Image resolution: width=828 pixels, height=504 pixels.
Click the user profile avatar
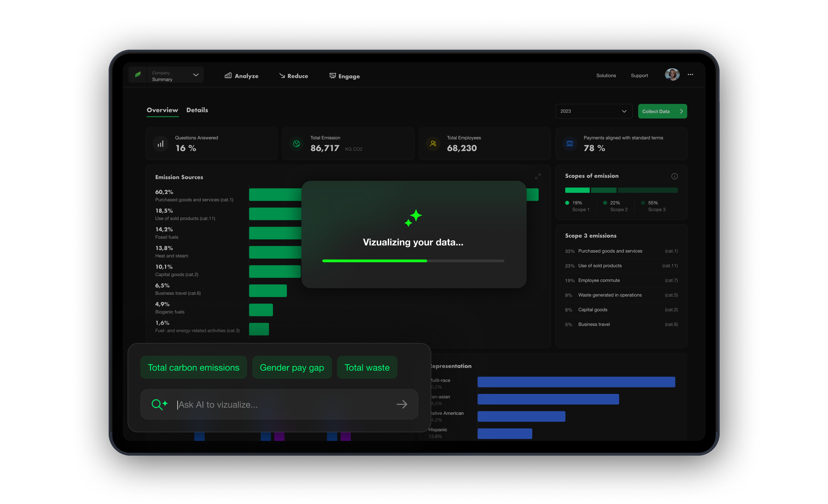pyautogui.click(x=672, y=75)
